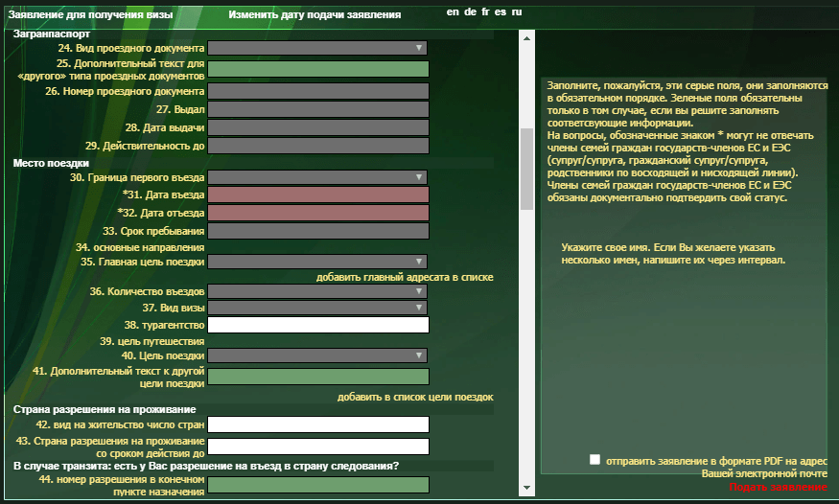Click the 'Место поездки' section heading
The image size is (839, 504).
[51, 163]
